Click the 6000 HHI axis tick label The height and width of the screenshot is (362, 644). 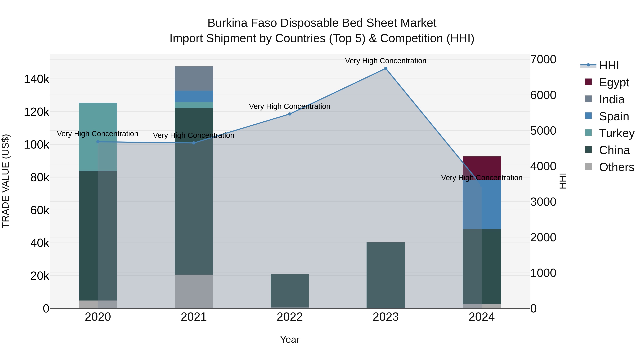click(x=543, y=95)
